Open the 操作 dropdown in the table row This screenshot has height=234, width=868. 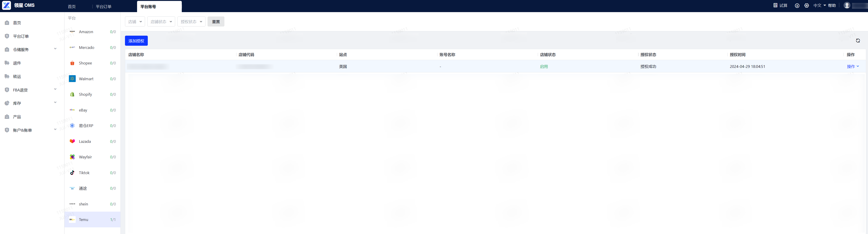click(853, 66)
